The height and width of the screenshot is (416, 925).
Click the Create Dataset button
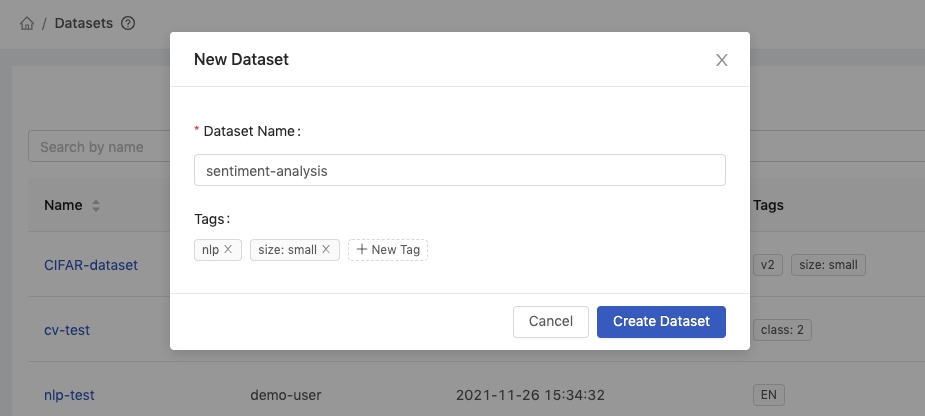pos(661,322)
